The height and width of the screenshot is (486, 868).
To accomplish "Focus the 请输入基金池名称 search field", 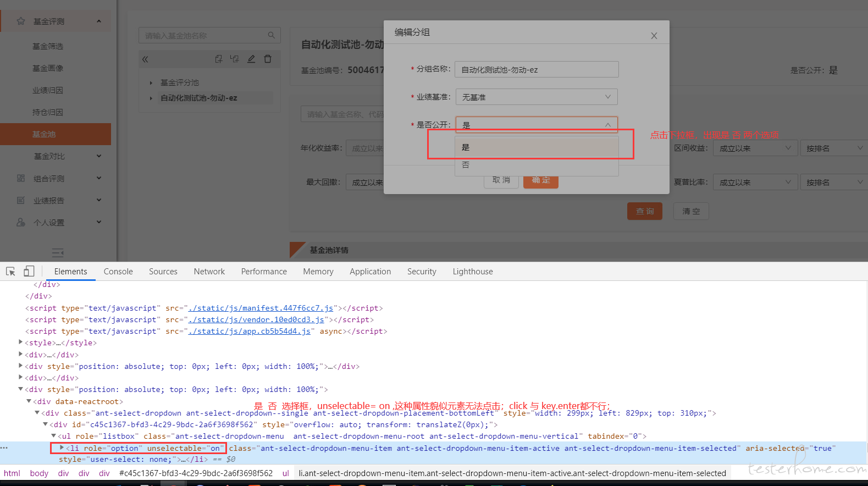I will point(209,36).
